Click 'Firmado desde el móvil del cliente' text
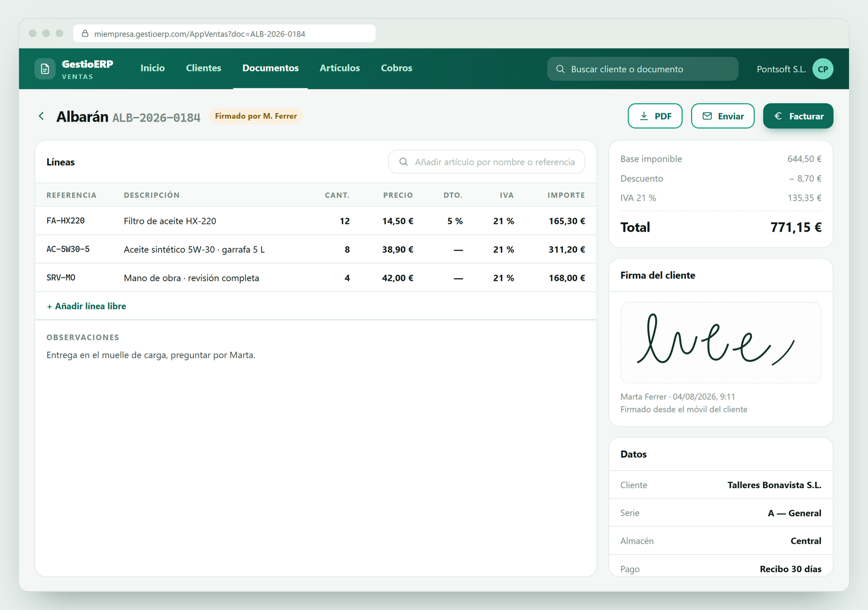This screenshot has width=868, height=610. click(684, 409)
